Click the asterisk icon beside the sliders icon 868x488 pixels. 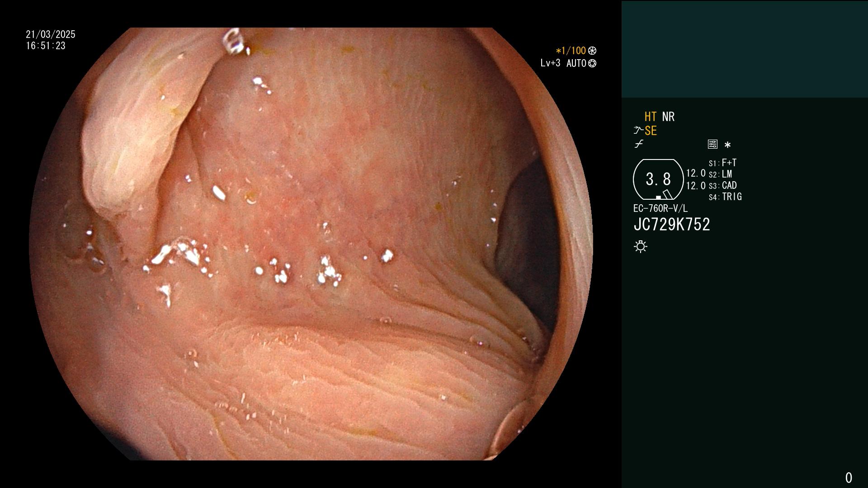tap(727, 145)
